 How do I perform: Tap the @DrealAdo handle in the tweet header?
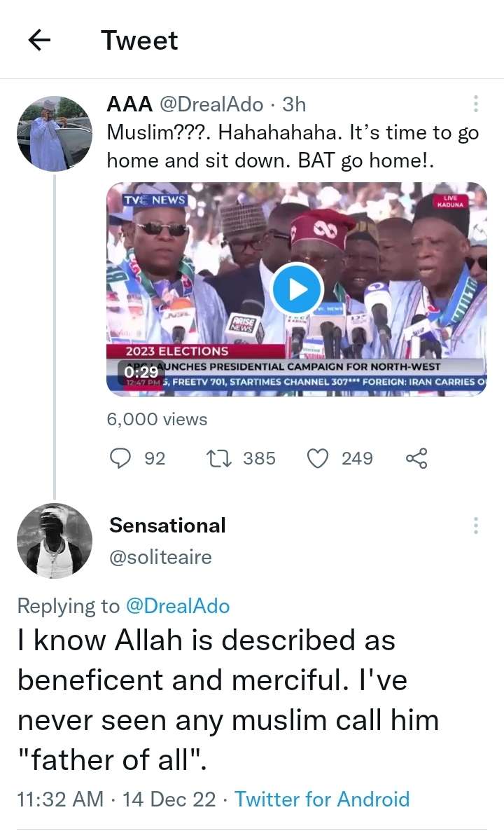[x=212, y=104]
